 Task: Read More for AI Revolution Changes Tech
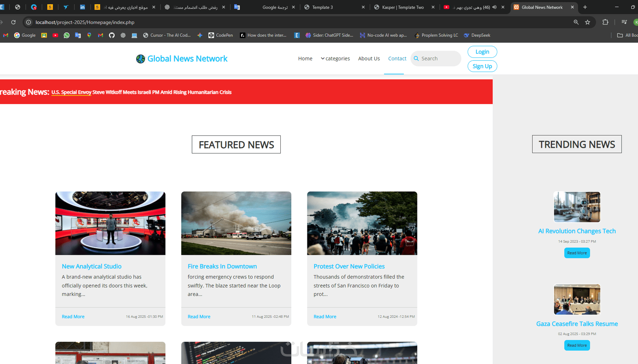pyautogui.click(x=577, y=253)
